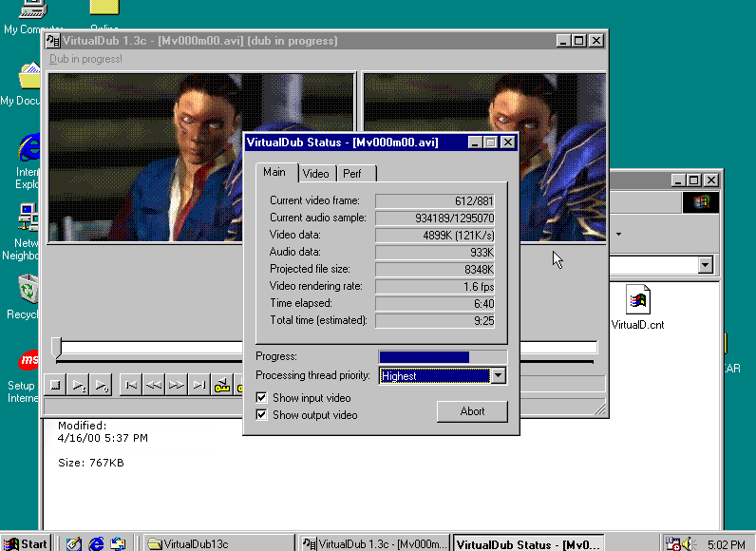The image size is (756, 551).
Task: Go to the previous keyframe with the key icon
Action: coord(222,385)
